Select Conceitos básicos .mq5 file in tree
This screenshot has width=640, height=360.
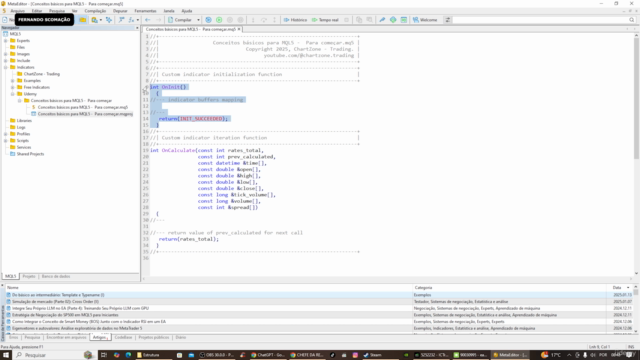click(x=82, y=107)
